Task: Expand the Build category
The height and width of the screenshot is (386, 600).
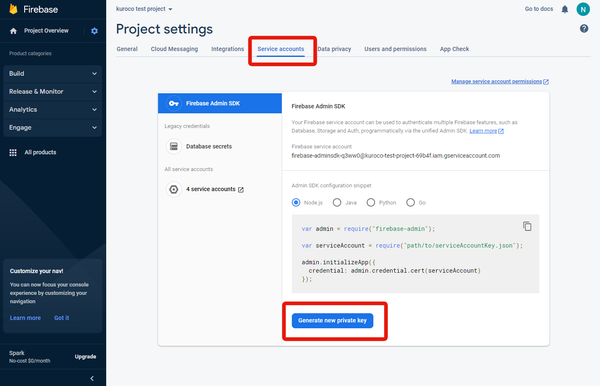Action: pos(53,73)
